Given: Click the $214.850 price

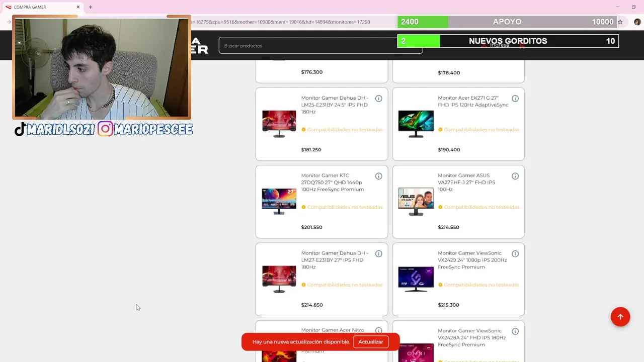Looking at the screenshot, I should [312, 305].
